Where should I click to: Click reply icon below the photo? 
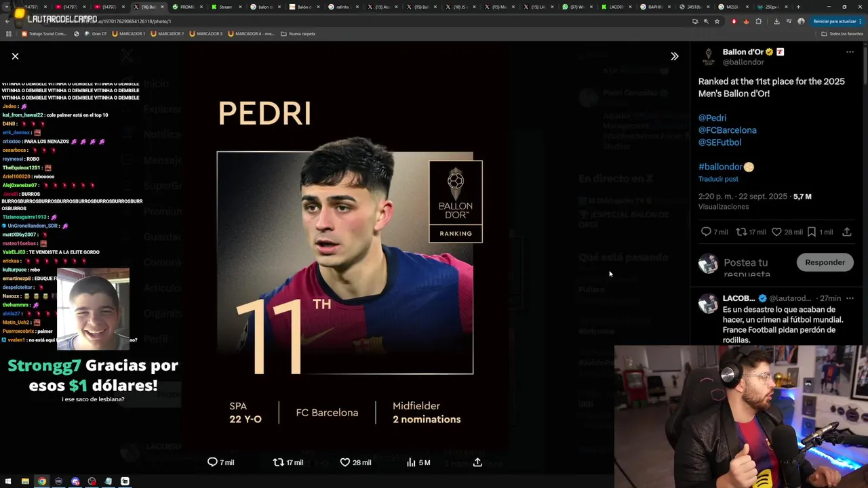coord(212,462)
